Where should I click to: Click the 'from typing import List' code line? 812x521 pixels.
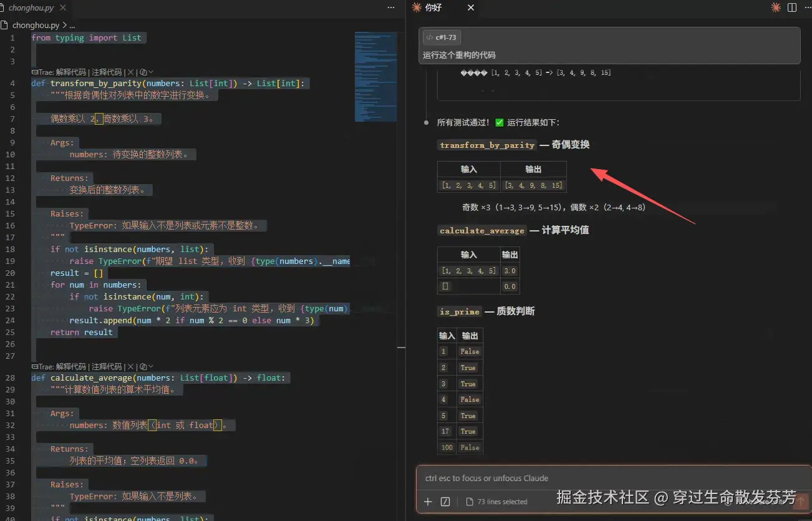[87, 38]
